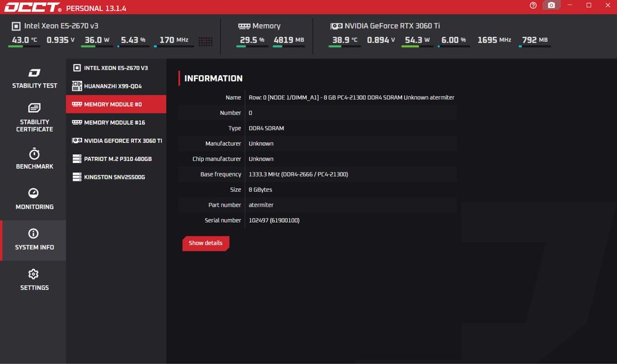Open the Benchmark label
This screenshot has width=617, height=364.
click(x=34, y=167)
